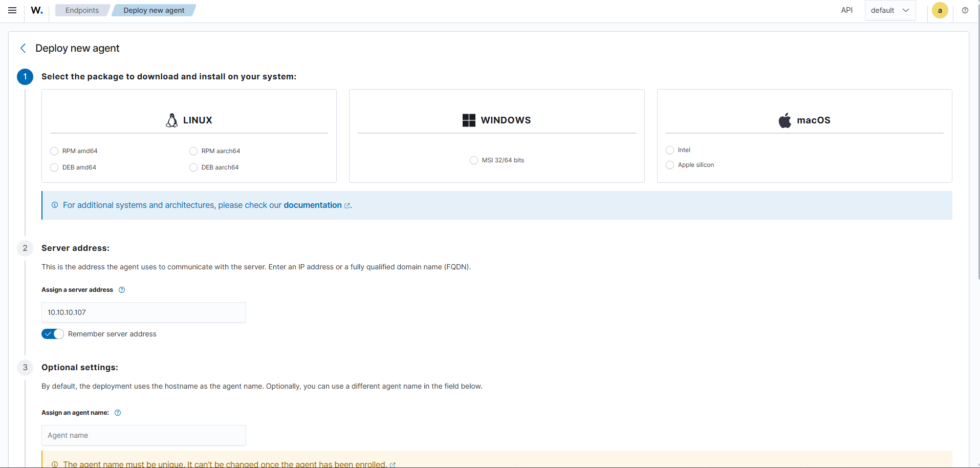Click the info icon in the documentation banner
980x468 pixels.
pyautogui.click(x=55, y=205)
